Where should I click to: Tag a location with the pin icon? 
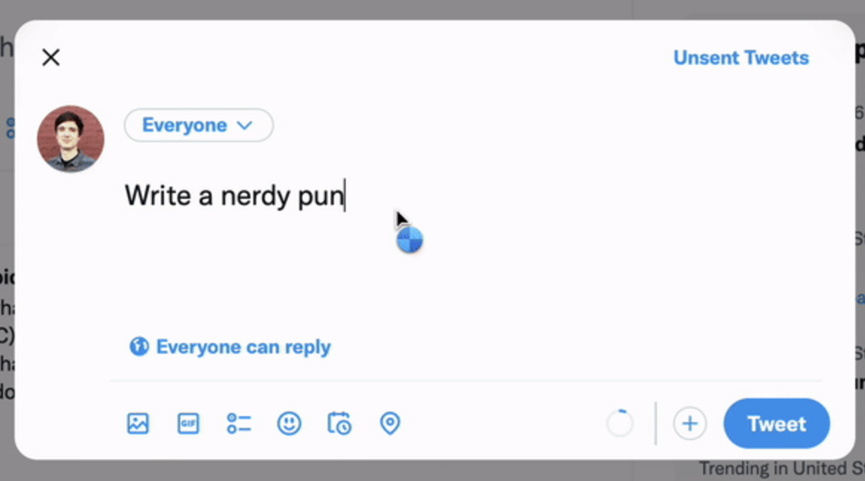(390, 424)
